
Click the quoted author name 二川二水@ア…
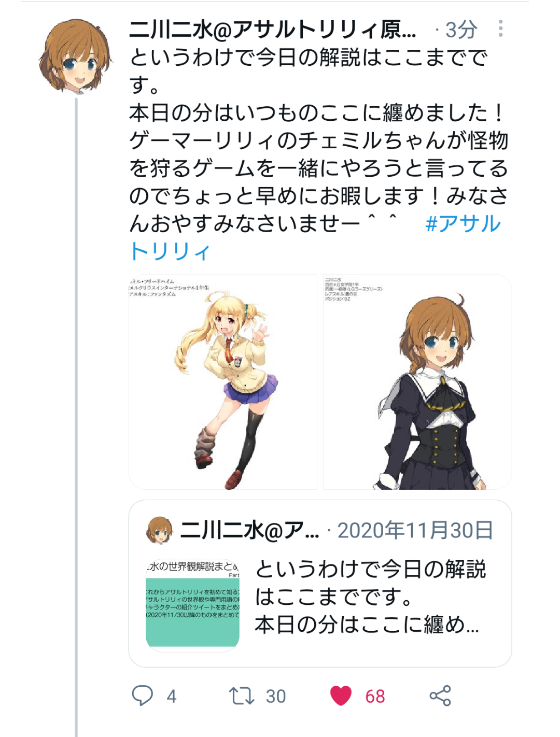pos(249,530)
